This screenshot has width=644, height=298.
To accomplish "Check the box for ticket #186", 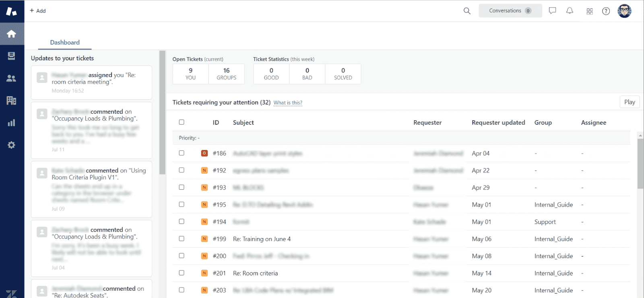I will pos(182,153).
